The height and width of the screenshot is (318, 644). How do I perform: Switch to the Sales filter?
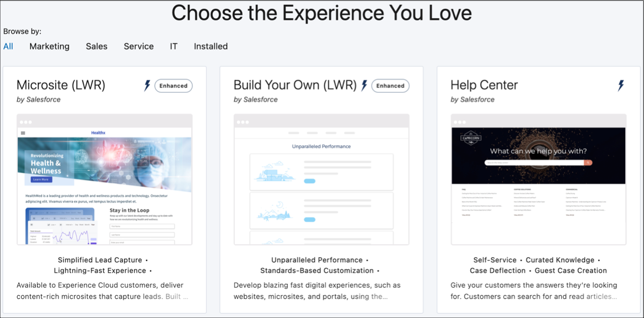96,46
